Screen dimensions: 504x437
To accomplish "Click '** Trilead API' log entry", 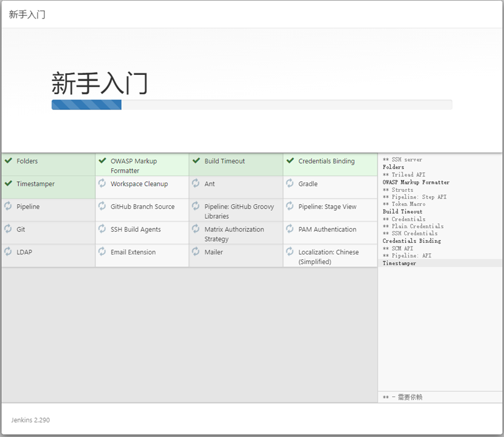I will tap(404, 175).
